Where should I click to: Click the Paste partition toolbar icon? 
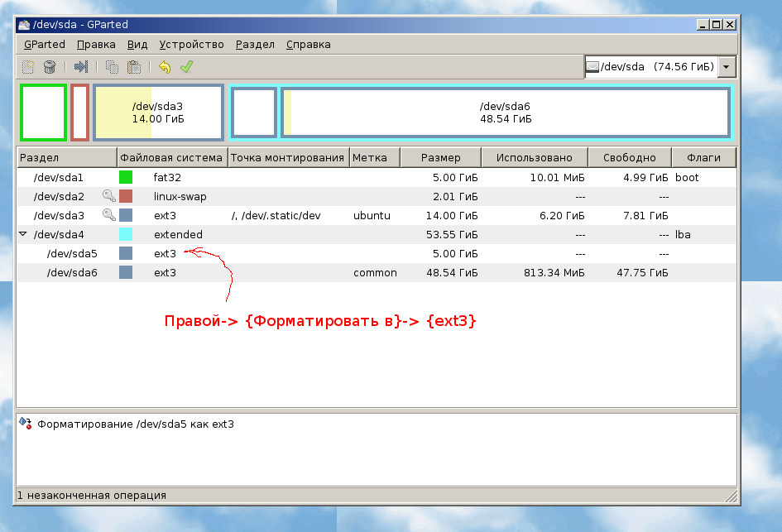[134, 67]
